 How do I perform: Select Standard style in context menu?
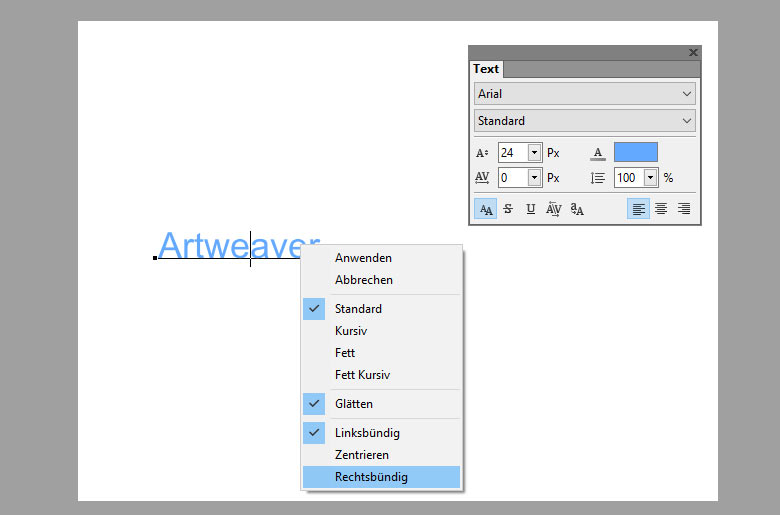[x=382, y=309]
